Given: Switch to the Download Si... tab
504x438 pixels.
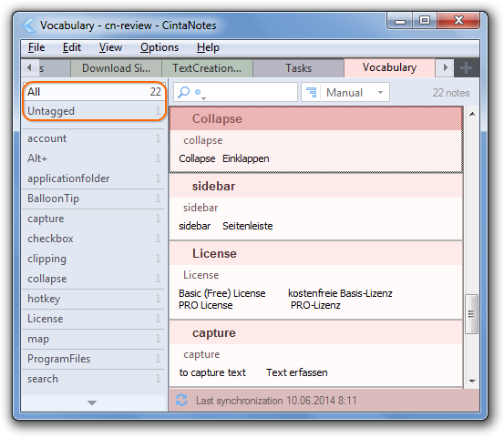Looking at the screenshot, I should tap(116, 68).
